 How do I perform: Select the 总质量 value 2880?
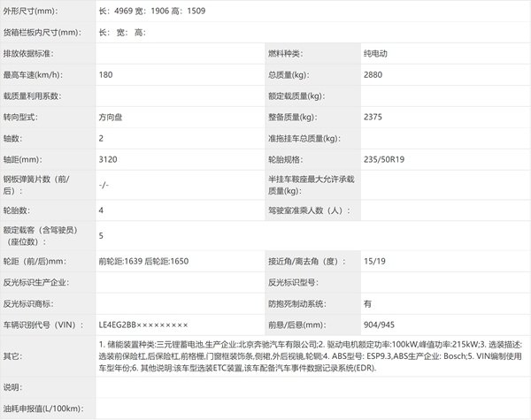point(373,75)
